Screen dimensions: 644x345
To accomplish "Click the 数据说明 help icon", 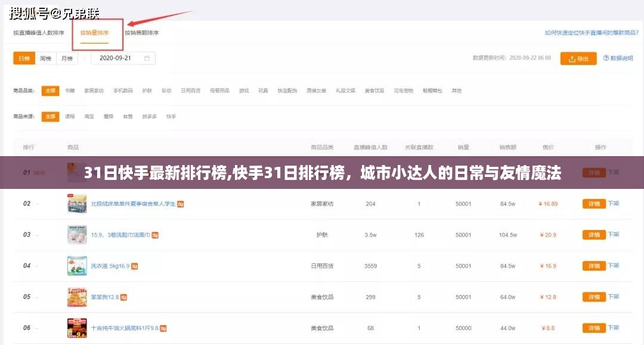I will (606, 58).
